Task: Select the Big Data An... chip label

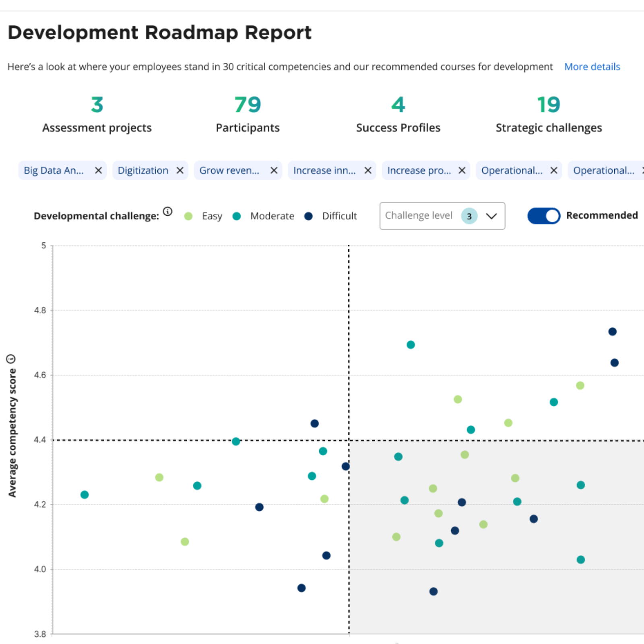Action: coord(54,171)
